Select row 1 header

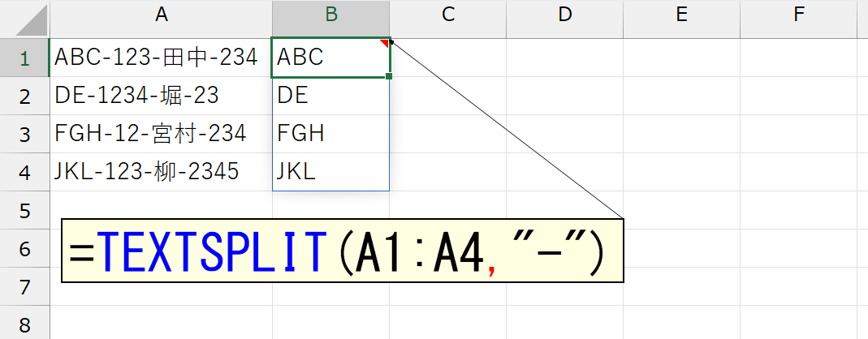pos(24,58)
